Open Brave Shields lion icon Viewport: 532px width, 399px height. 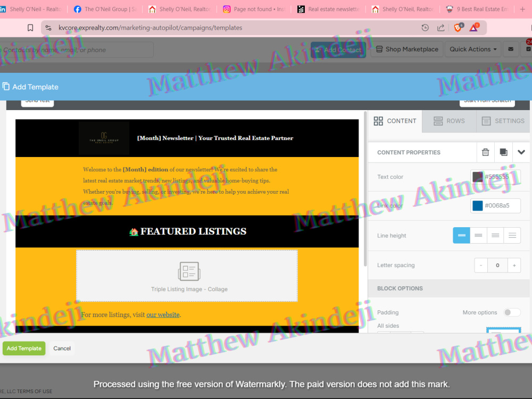(458, 28)
